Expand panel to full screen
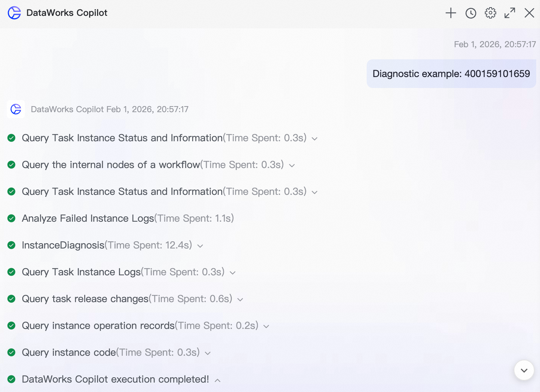The width and height of the screenshot is (540, 392). (x=510, y=13)
